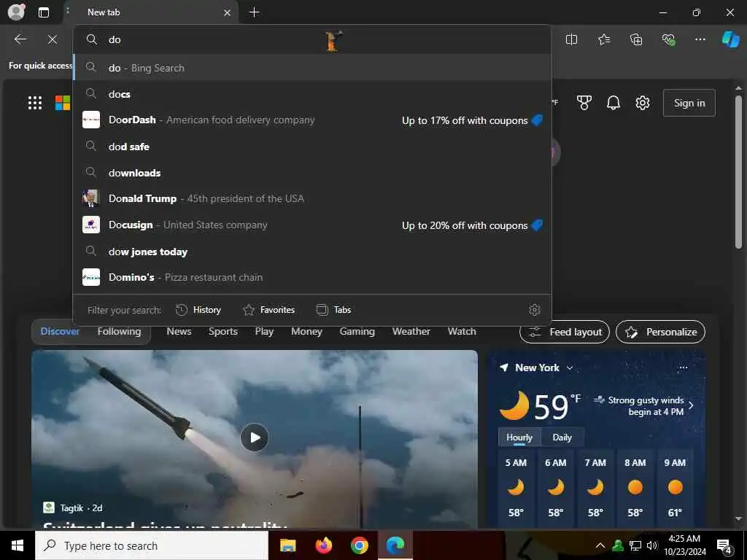This screenshot has height=560, width=747.
Task: Open the Windows Start menu
Action: (18, 545)
